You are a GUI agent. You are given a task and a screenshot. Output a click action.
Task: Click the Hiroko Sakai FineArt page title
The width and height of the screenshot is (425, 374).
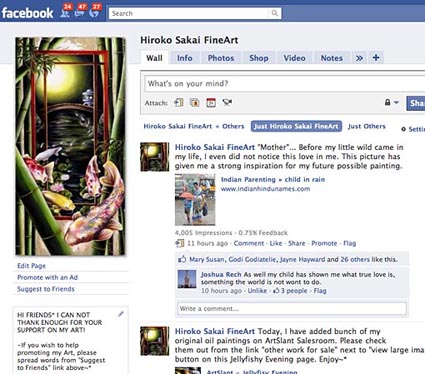pyautogui.click(x=189, y=40)
